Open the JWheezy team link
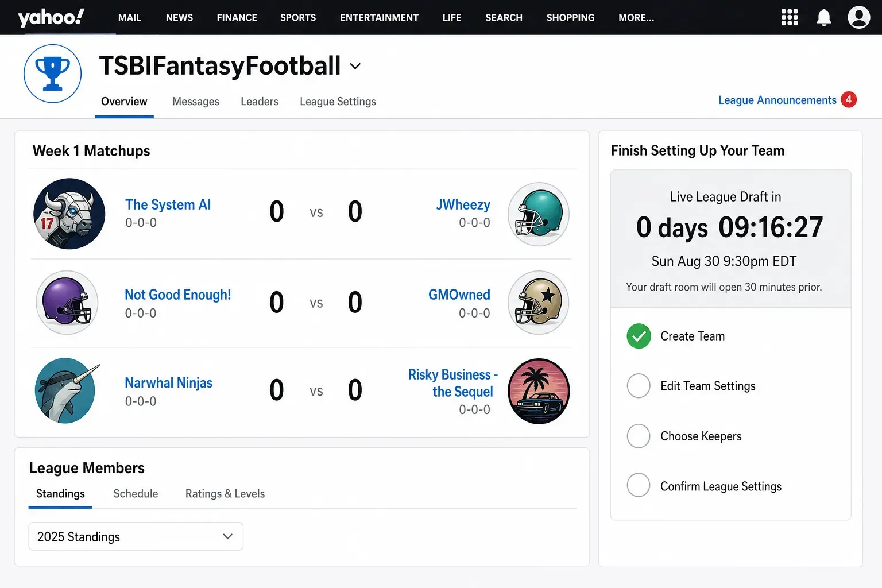882x588 pixels. 463,205
